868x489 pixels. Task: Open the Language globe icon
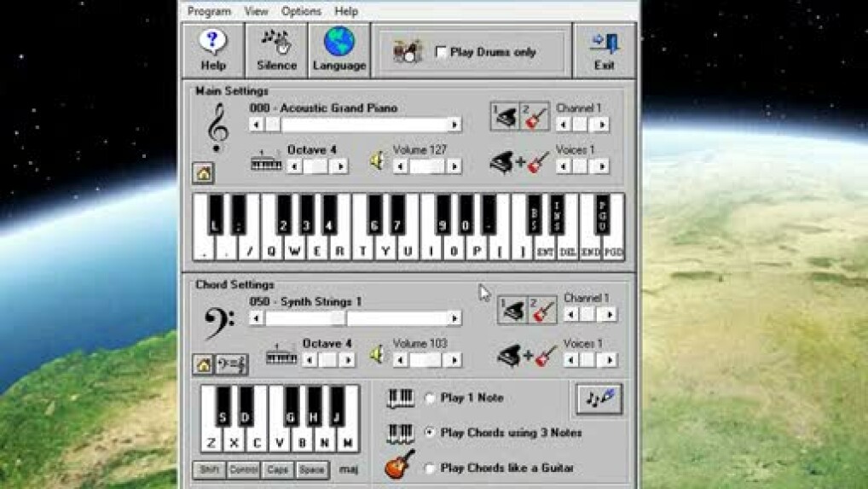[339, 43]
